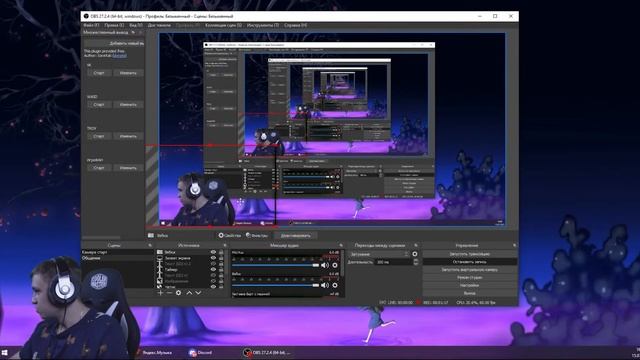The width and height of the screenshot is (640, 360).
Task: Open Фильтры for the selected source
Action: coord(257,236)
